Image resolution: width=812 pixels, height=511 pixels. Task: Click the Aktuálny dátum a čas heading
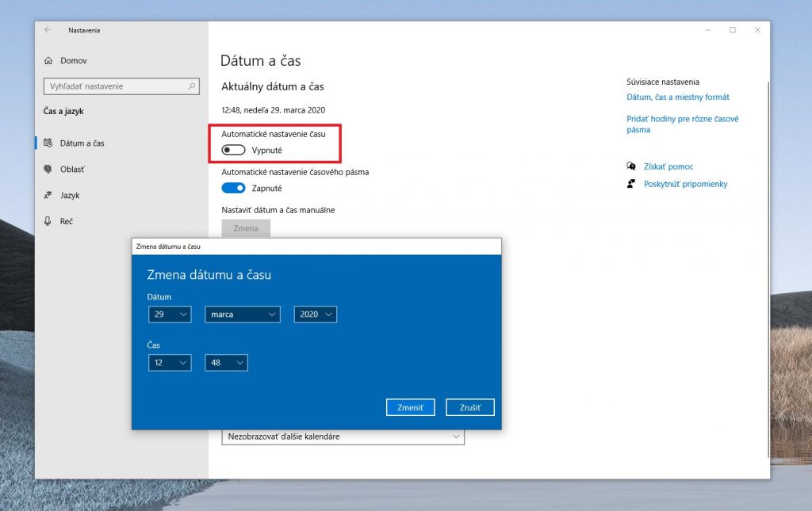(x=273, y=86)
